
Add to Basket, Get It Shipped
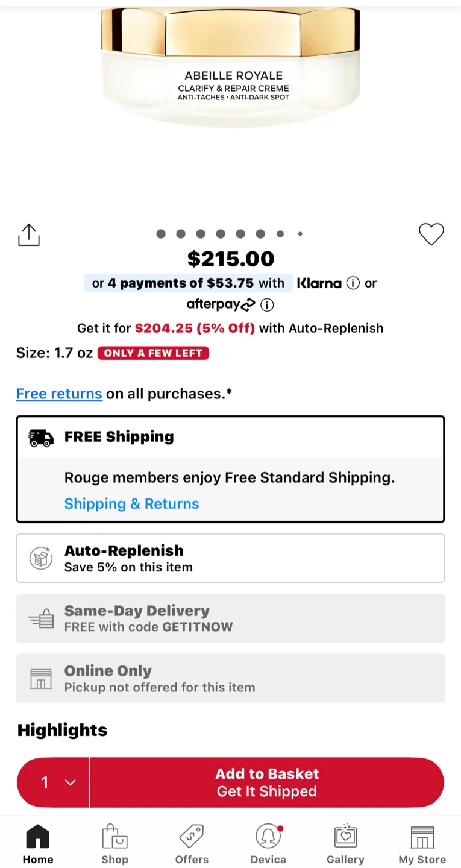coord(266,782)
